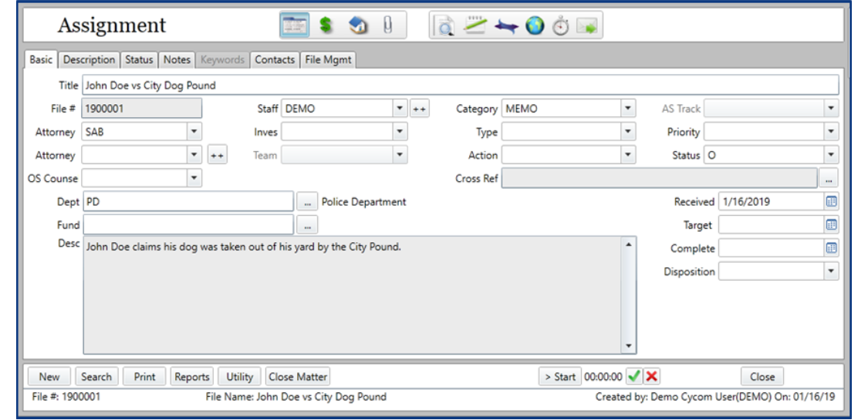Click the empty Fund field
The width and height of the screenshot is (868, 420).
pos(188,225)
